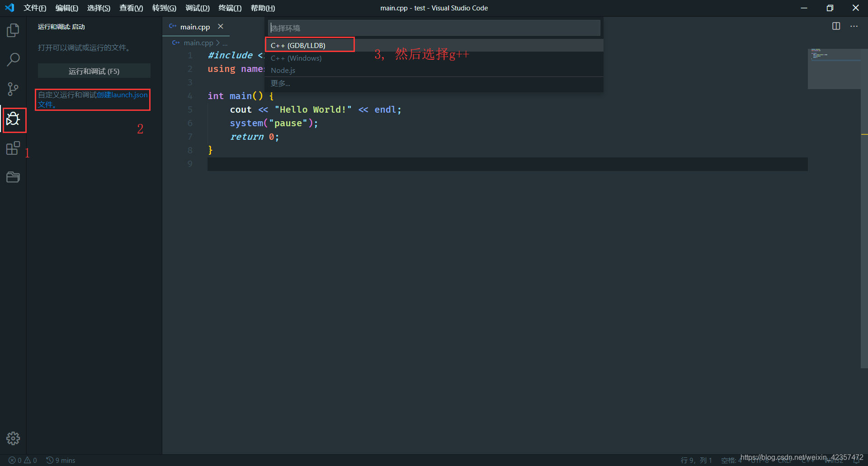The height and width of the screenshot is (466, 868).
Task: Open the Extensions view
Action: click(13, 148)
